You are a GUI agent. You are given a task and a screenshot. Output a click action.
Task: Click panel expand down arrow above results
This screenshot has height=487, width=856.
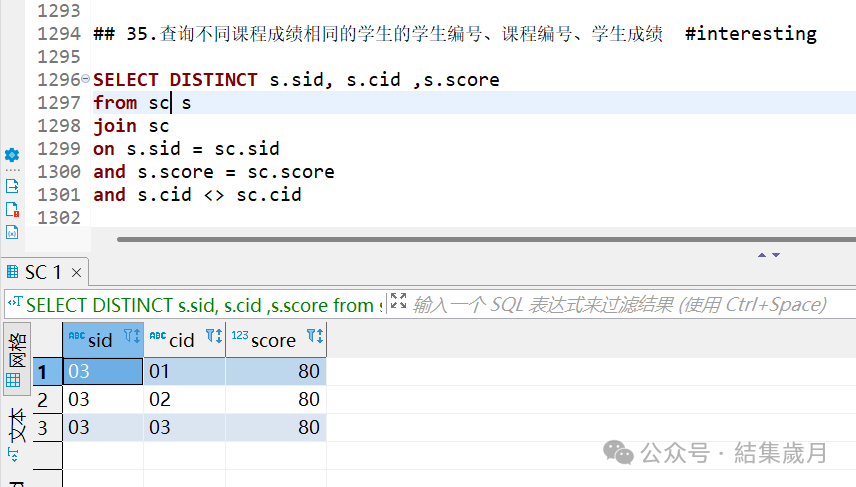[x=776, y=255]
